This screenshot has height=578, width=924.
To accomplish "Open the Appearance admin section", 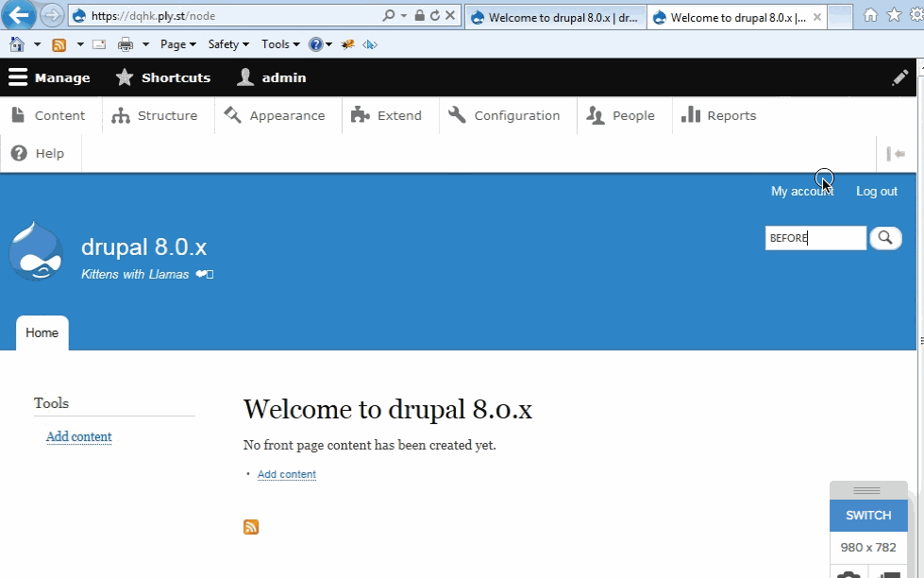I will click(x=275, y=115).
